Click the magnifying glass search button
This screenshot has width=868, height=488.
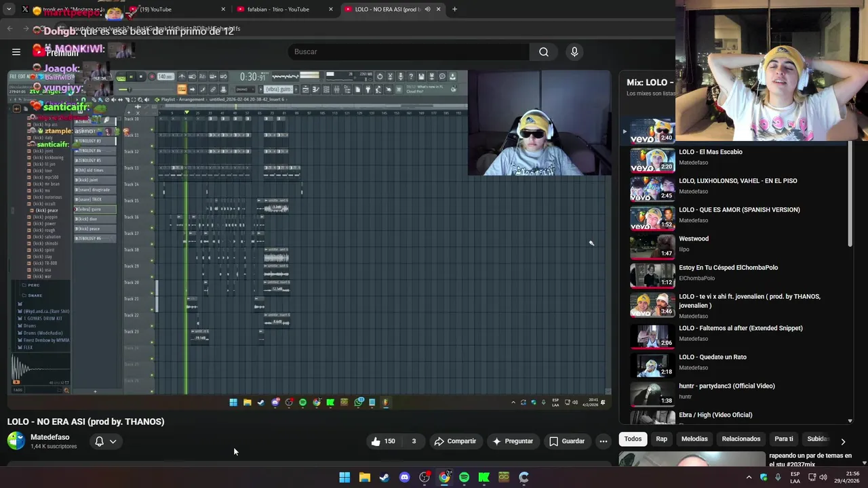pos(544,52)
